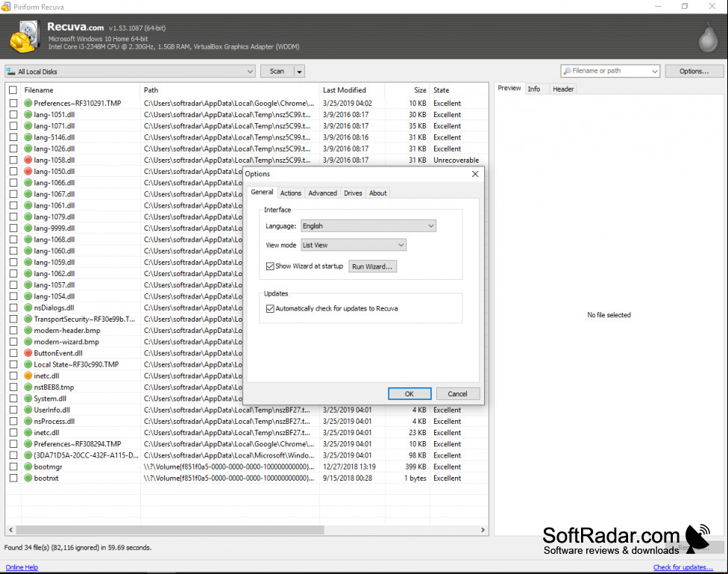Click the Options... button in main window
728x574 pixels.
[x=694, y=71]
